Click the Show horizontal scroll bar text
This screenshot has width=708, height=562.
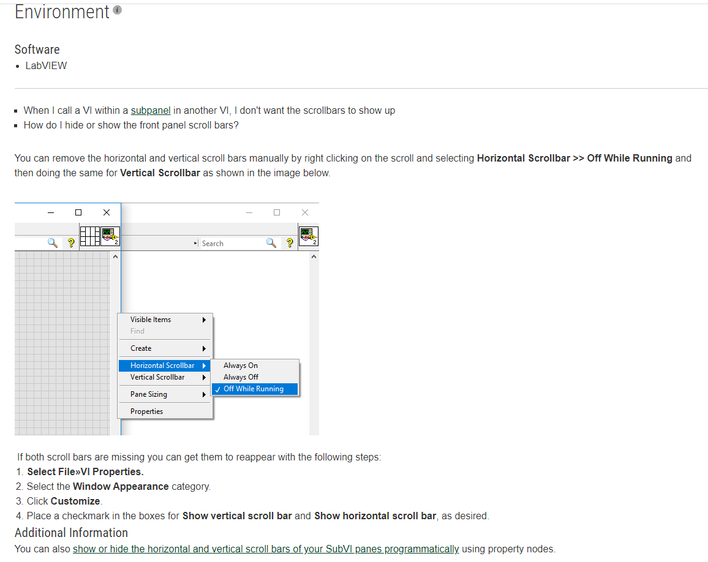point(375,516)
